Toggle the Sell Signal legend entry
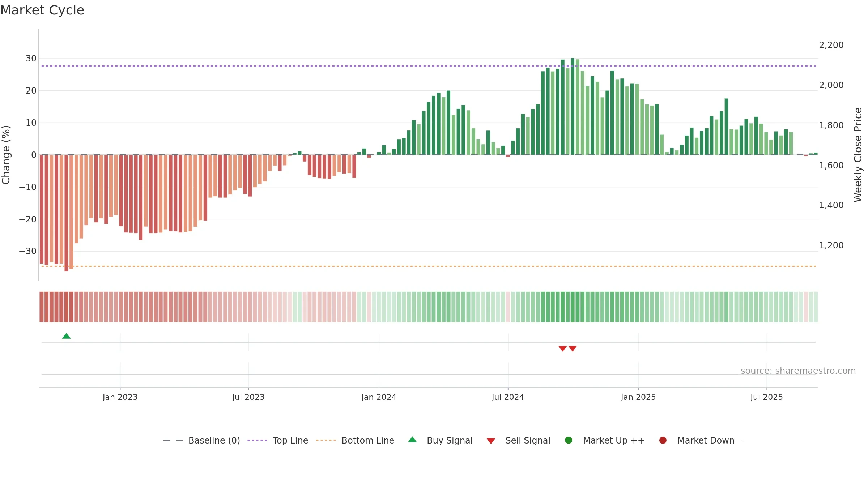Viewport: 868px width, 488px height. pyautogui.click(x=518, y=440)
